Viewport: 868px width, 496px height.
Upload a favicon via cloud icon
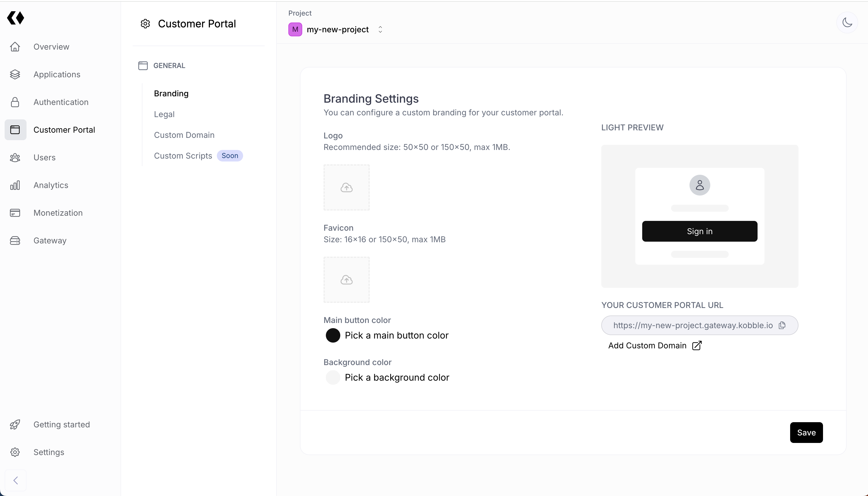346,280
